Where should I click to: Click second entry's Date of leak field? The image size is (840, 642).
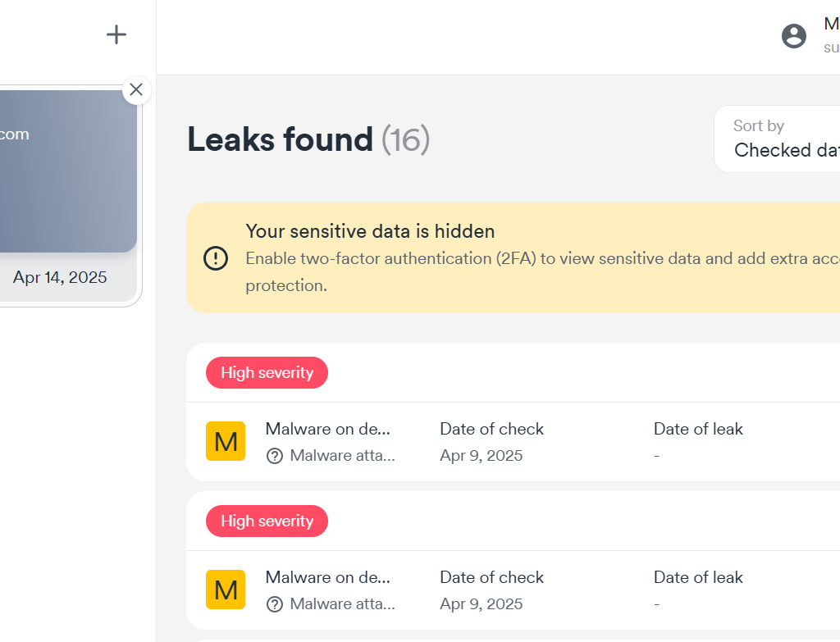(x=698, y=590)
